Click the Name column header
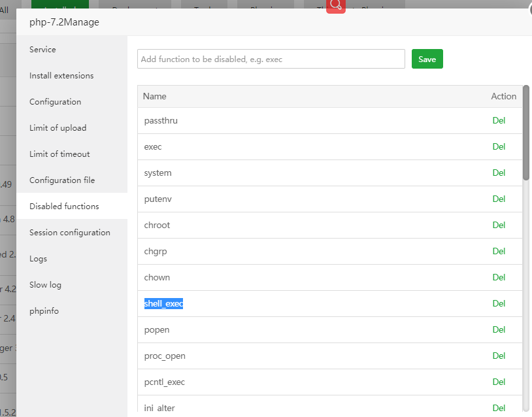Image resolution: width=532 pixels, height=417 pixels. coord(154,96)
